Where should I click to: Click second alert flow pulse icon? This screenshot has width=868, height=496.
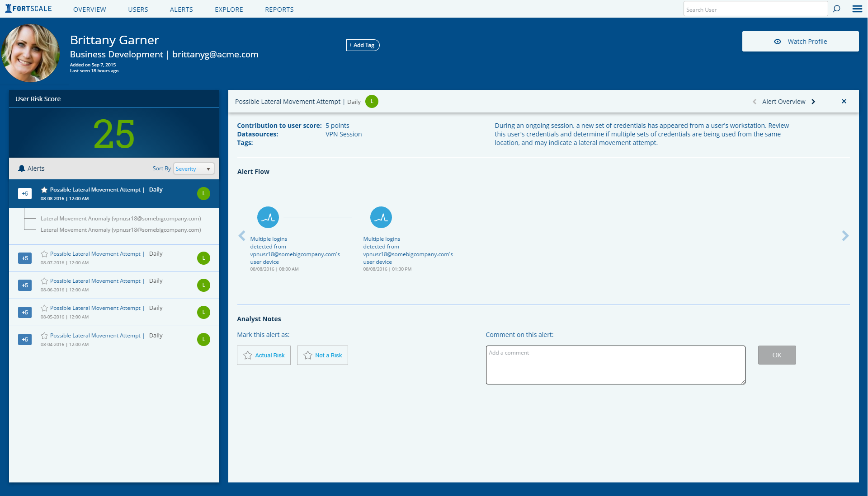381,217
